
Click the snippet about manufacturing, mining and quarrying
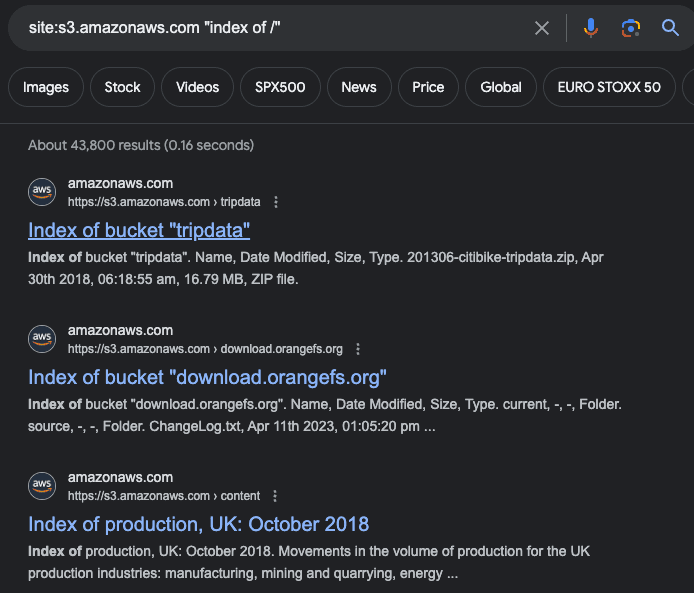point(309,562)
